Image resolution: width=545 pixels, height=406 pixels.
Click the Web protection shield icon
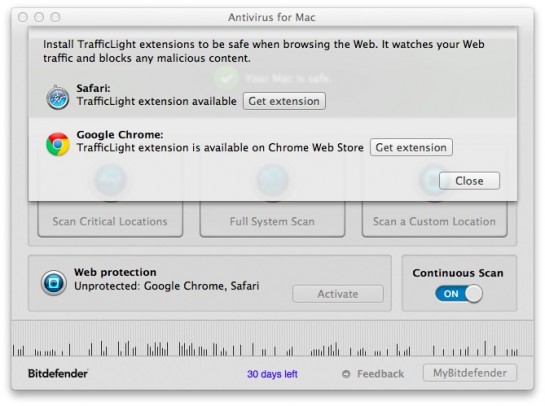[x=54, y=283]
